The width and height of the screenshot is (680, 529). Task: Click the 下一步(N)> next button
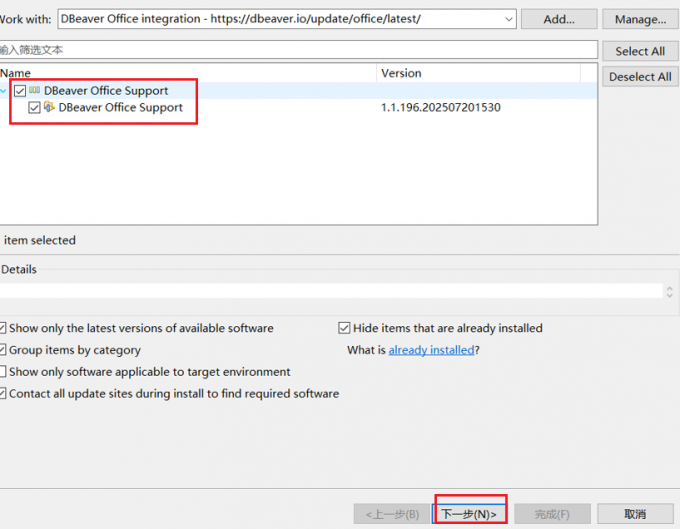coord(469,514)
